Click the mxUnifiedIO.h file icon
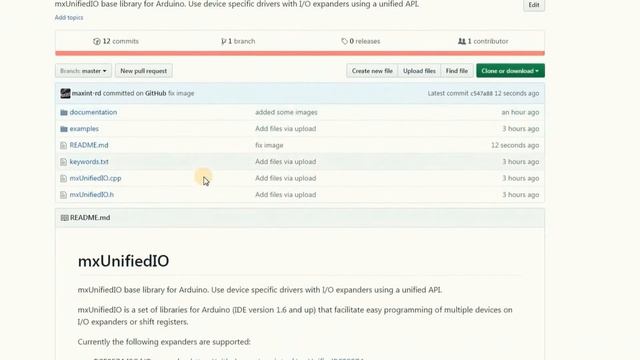Image resolution: width=640 pixels, height=360 pixels. click(63, 195)
